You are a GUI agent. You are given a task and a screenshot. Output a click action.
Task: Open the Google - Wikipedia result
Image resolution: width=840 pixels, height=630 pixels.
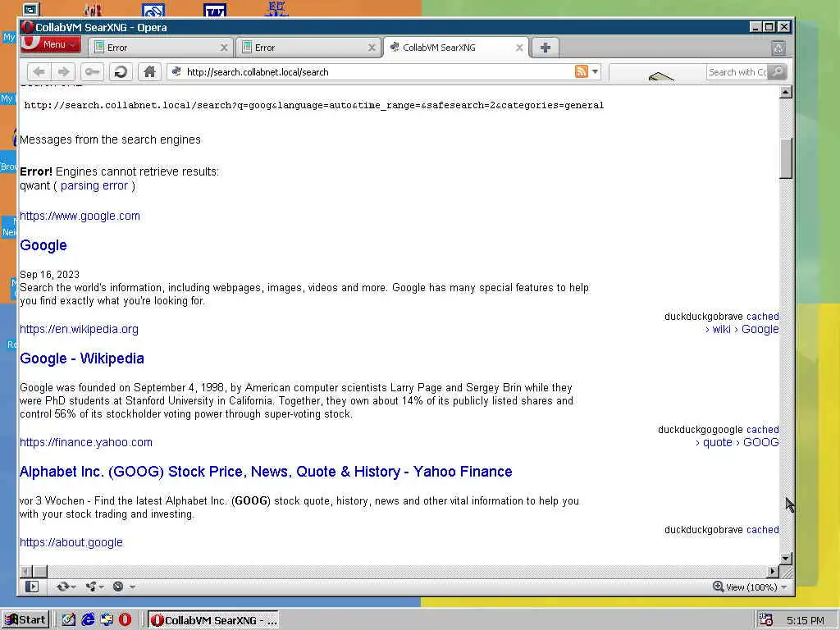point(82,358)
